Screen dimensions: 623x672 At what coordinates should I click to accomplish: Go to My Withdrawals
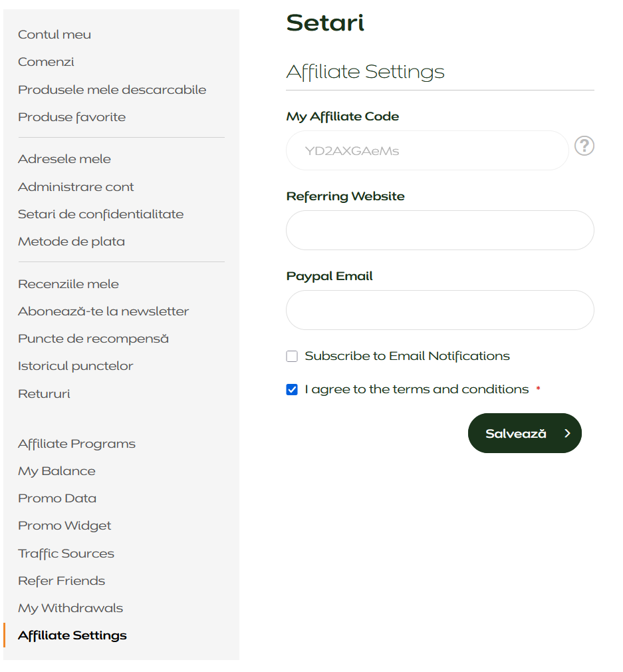(x=70, y=608)
